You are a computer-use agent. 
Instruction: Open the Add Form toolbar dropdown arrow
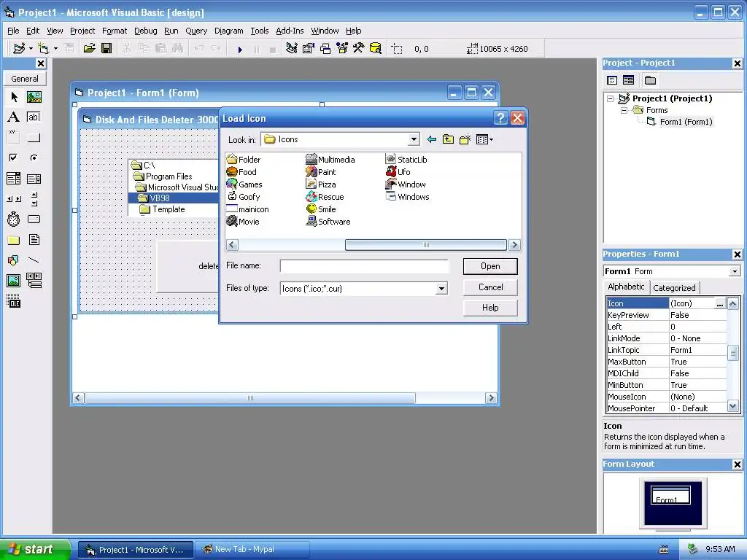55,49
